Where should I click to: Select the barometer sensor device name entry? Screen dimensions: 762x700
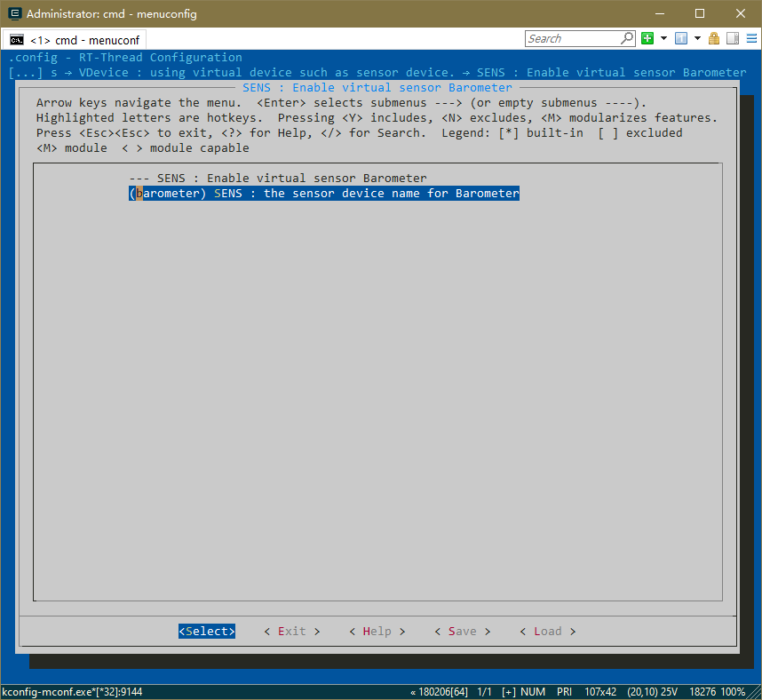point(324,193)
